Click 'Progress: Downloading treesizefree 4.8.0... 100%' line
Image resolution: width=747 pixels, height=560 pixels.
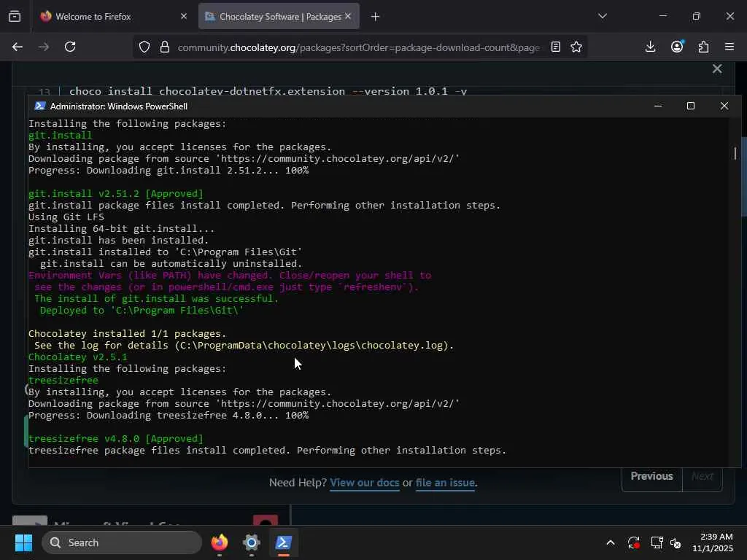(169, 415)
